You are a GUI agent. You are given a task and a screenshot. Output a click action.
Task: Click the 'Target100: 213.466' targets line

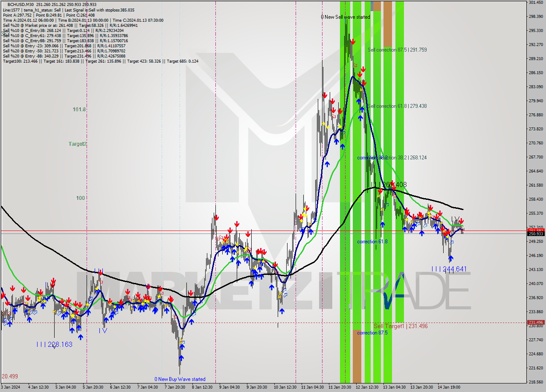click(x=100, y=61)
